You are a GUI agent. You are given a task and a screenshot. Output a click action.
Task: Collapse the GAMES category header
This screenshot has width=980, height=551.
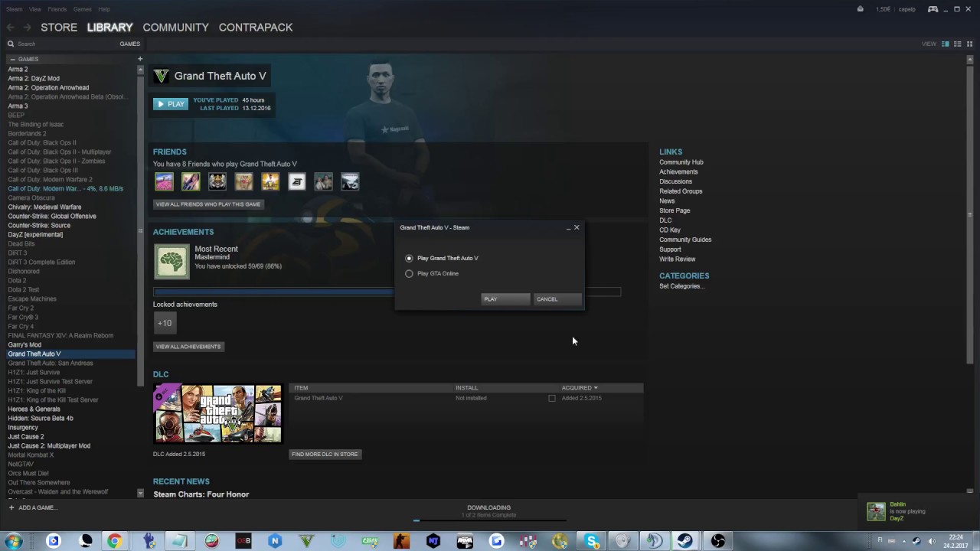(12, 59)
